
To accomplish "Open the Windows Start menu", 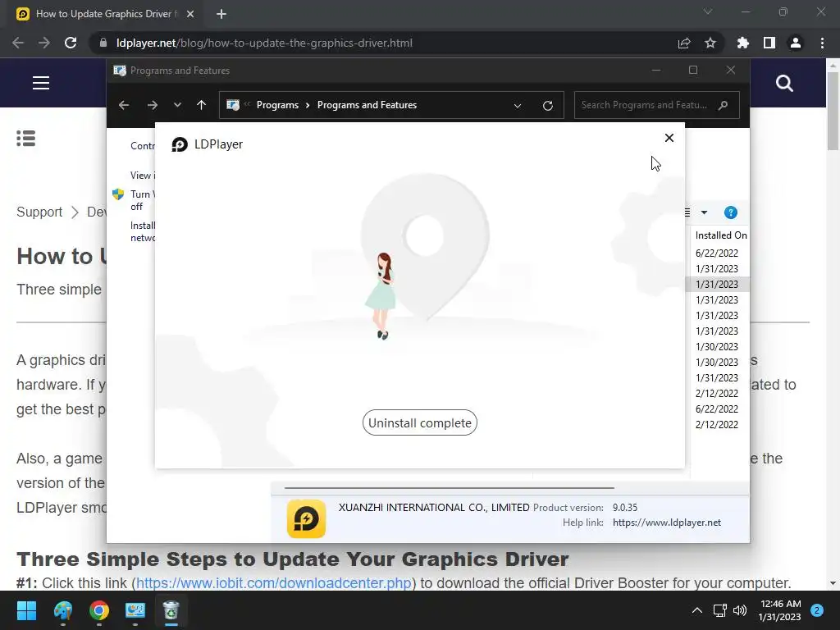I will point(26,610).
